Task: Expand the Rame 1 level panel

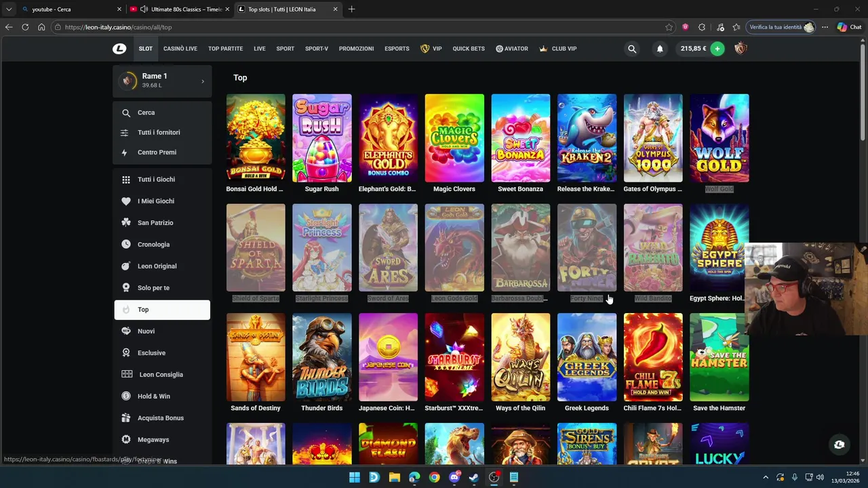Action: click(x=162, y=81)
